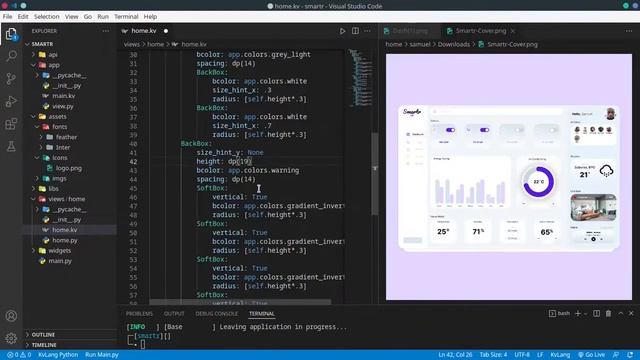
Task: Split the editor to the right
Action: (x=356, y=31)
